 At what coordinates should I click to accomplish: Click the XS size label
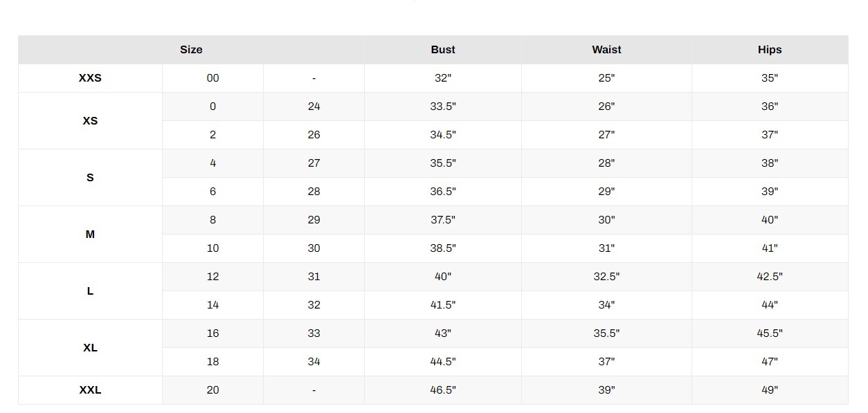coord(90,121)
